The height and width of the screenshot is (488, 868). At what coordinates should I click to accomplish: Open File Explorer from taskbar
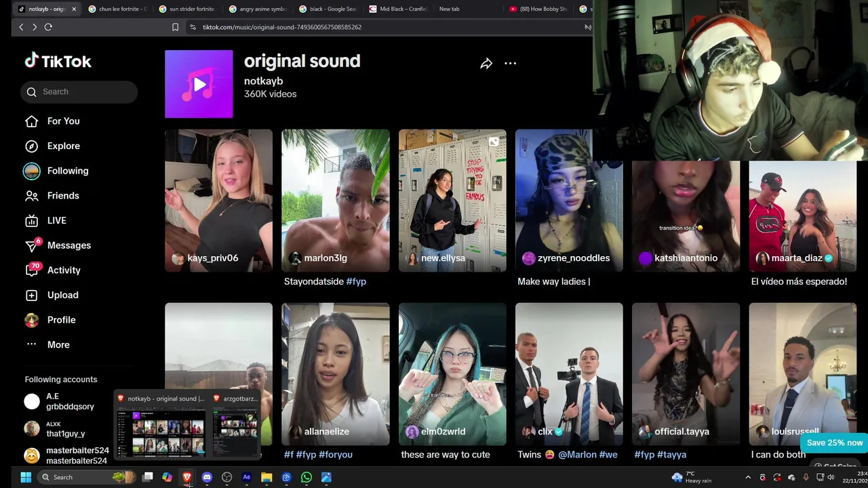pos(267,477)
